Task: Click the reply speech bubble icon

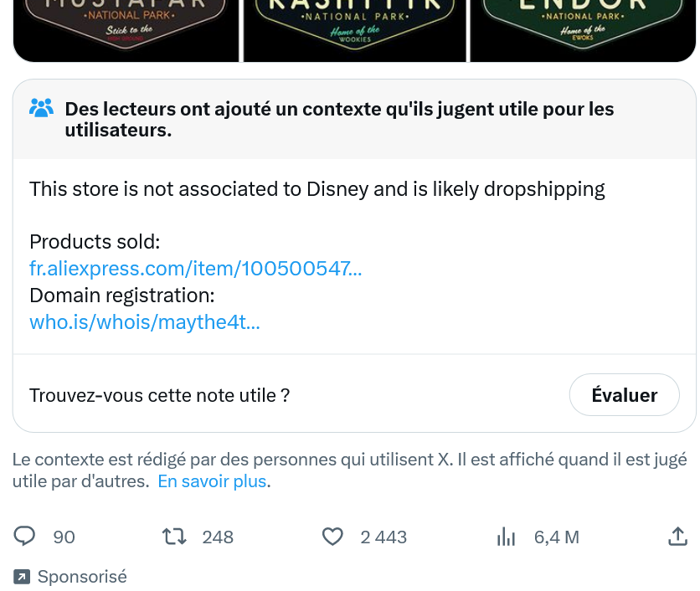Action: click(x=25, y=537)
